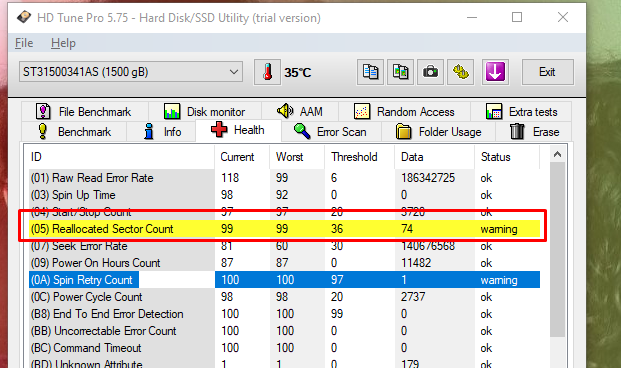Viewport: 621px width, 368px height.
Task: Switch to the Disk monitor tab
Action: (205, 112)
